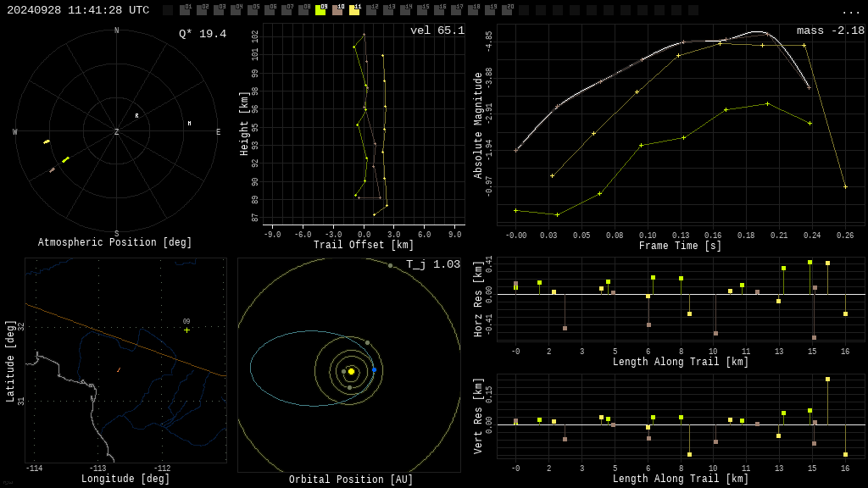This screenshot has width=868, height=488.
Task: Click the Trail Offset [km] axis label
Action: pyautogui.click(x=363, y=245)
